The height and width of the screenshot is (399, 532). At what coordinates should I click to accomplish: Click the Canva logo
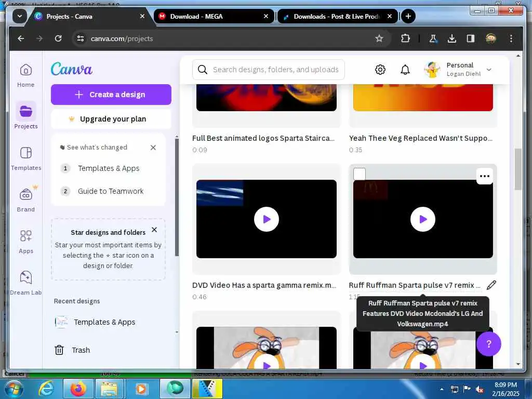tap(72, 69)
